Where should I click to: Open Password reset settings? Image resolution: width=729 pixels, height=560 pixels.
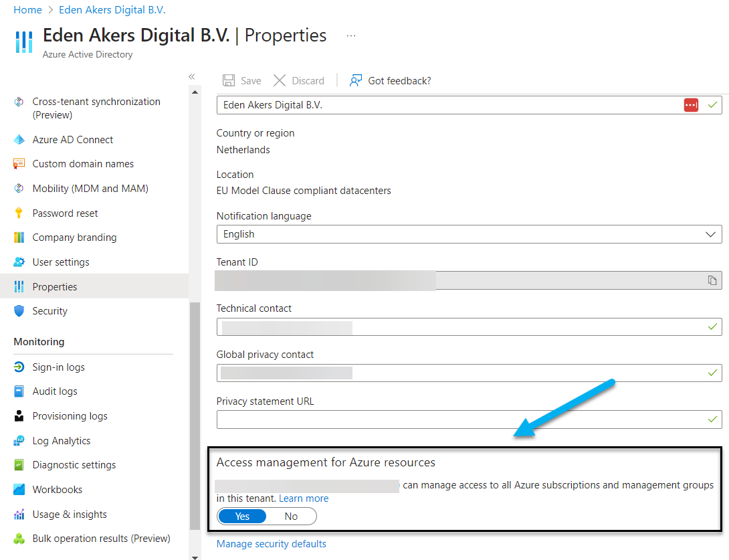65,213
